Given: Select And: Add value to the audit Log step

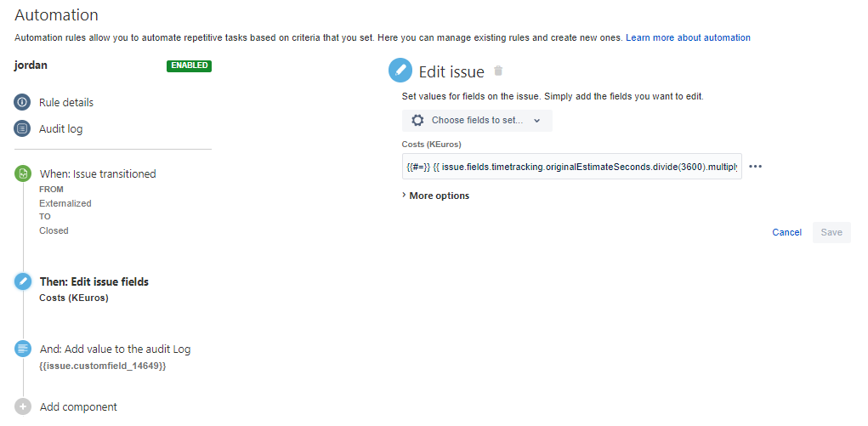Looking at the screenshot, I should pyautogui.click(x=115, y=349).
